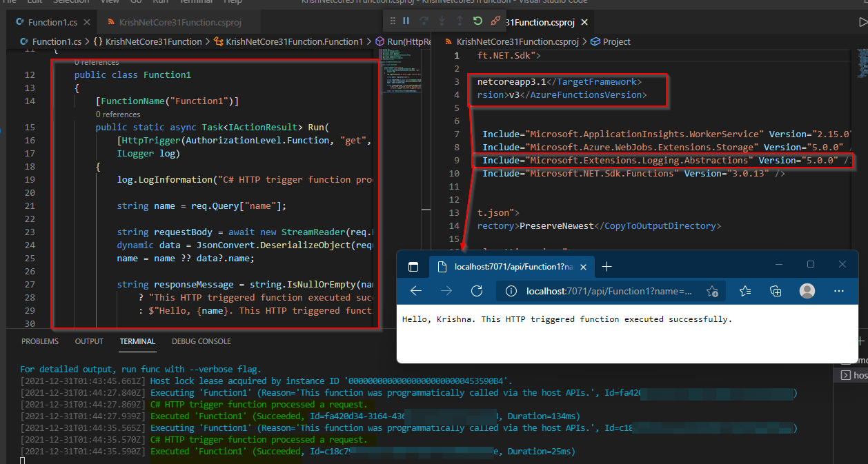Refresh the localhost browser page

(476, 291)
